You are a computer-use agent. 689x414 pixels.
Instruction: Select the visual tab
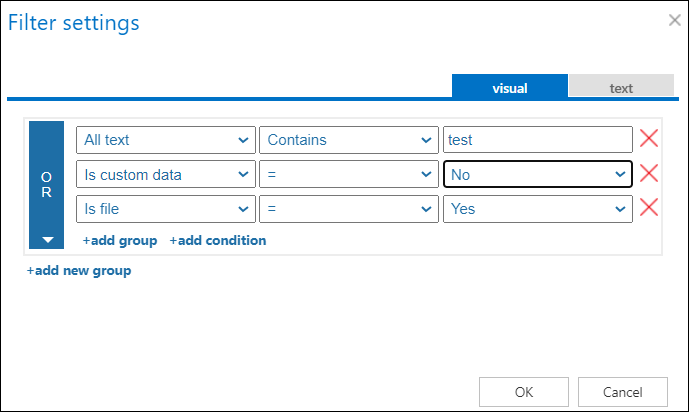509,88
